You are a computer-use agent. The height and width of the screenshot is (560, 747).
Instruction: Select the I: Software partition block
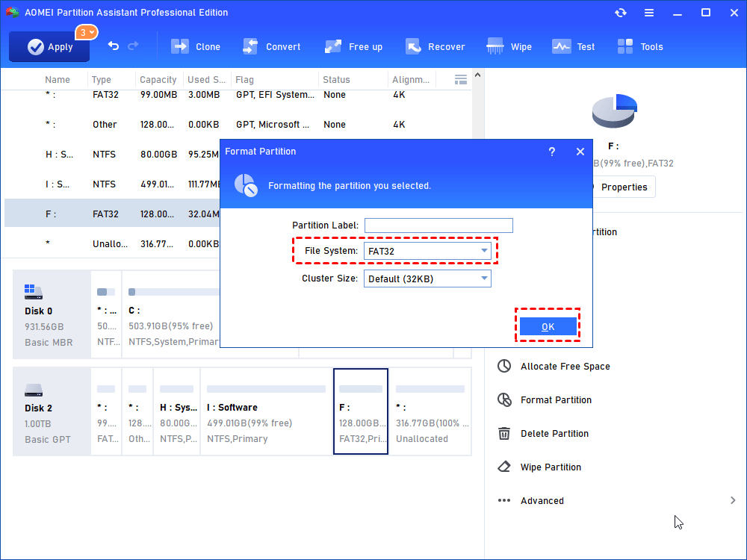point(267,411)
